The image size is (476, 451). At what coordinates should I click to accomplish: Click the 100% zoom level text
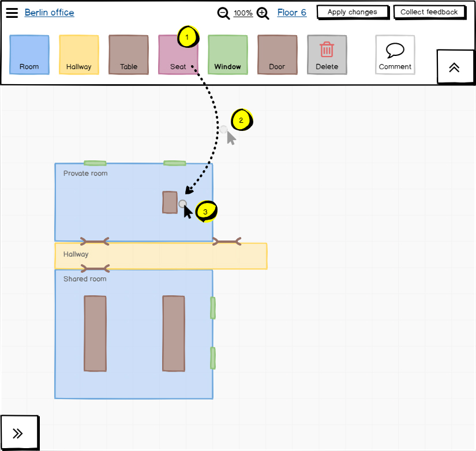[243, 13]
